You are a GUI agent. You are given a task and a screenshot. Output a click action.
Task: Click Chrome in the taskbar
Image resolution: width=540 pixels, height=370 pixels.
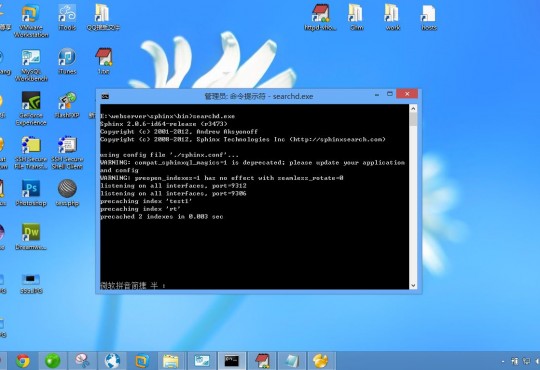pos(23,361)
